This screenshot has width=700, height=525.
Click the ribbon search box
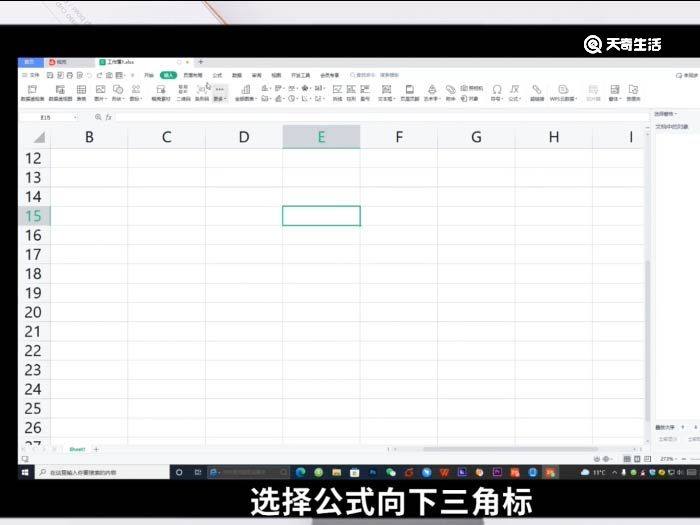click(x=374, y=75)
